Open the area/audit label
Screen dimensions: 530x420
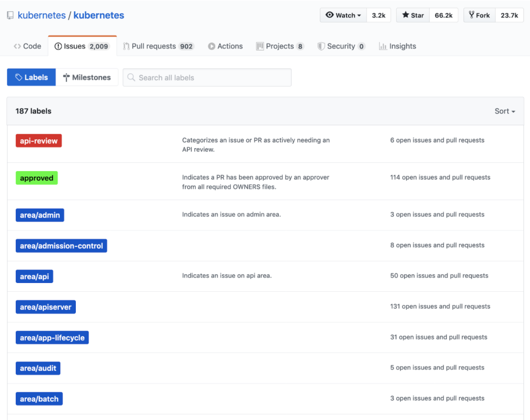pos(38,369)
